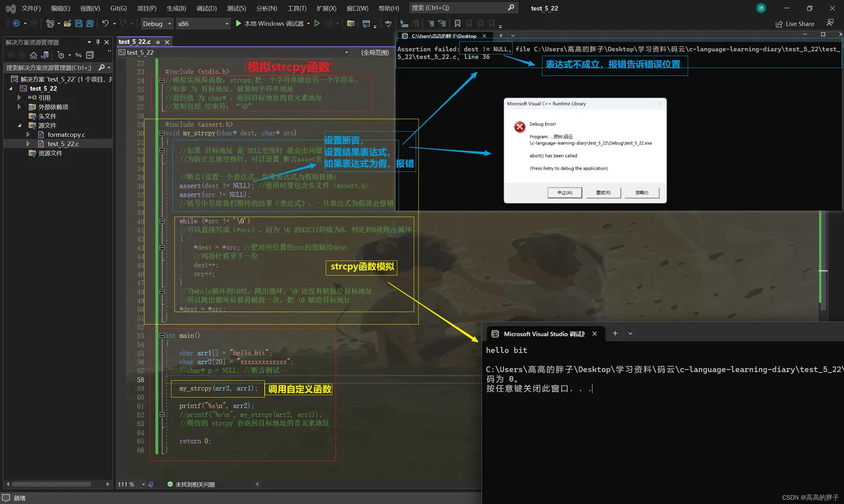Click sync with active document icon
This screenshot has height=504, width=844.
coord(78,55)
